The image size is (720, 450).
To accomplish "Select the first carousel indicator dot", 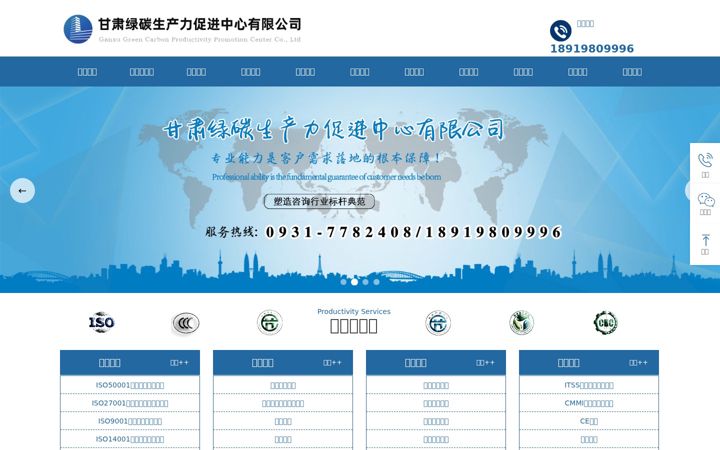I will click(x=343, y=282).
